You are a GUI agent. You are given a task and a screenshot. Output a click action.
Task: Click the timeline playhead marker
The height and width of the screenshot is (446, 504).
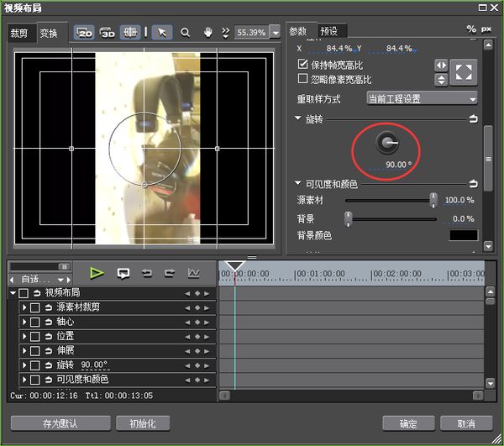pos(234,266)
